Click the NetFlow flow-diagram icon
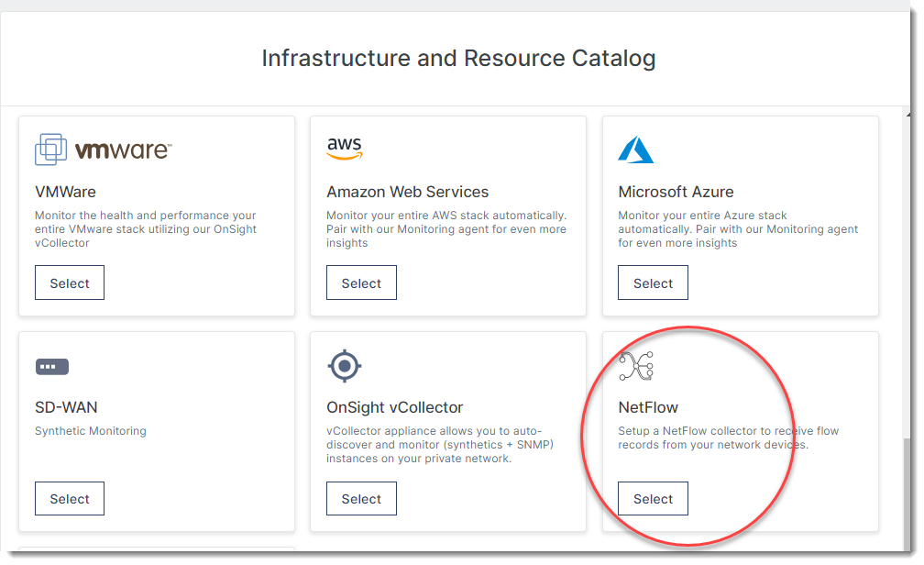The height and width of the screenshot is (565, 924). click(635, 365)
